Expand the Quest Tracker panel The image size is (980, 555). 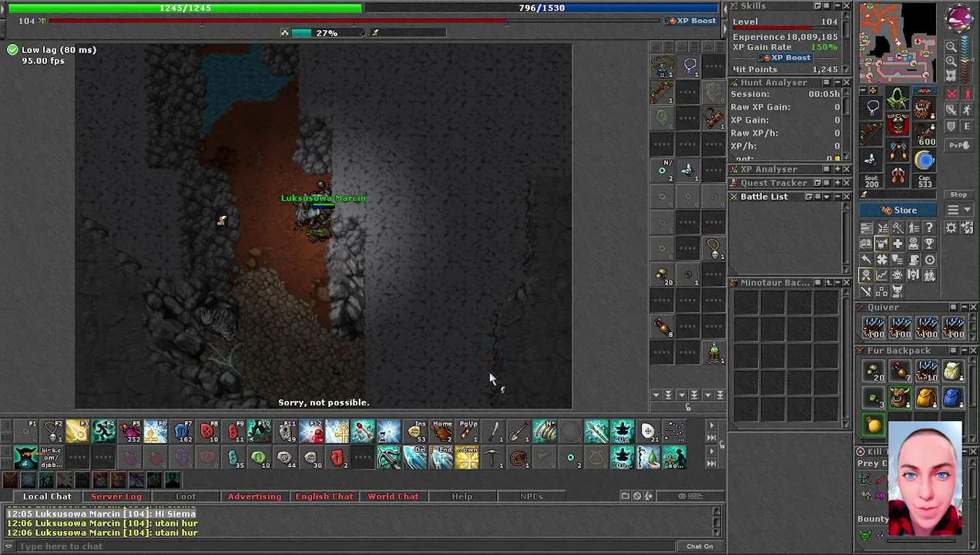837,183
